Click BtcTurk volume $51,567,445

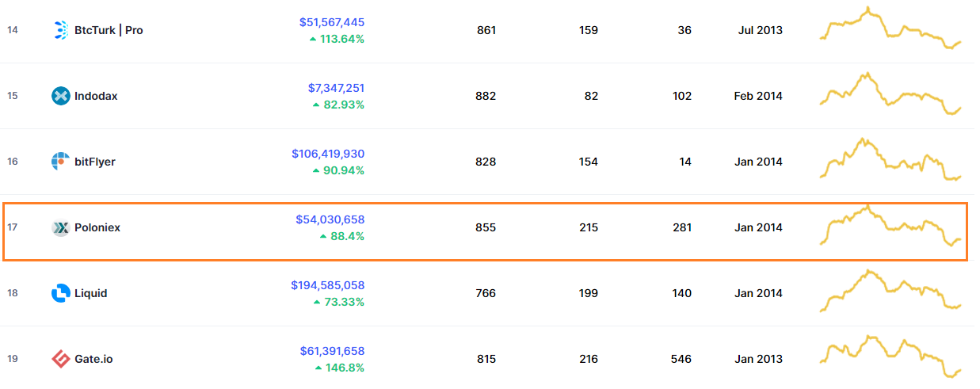tap(332, 22)
